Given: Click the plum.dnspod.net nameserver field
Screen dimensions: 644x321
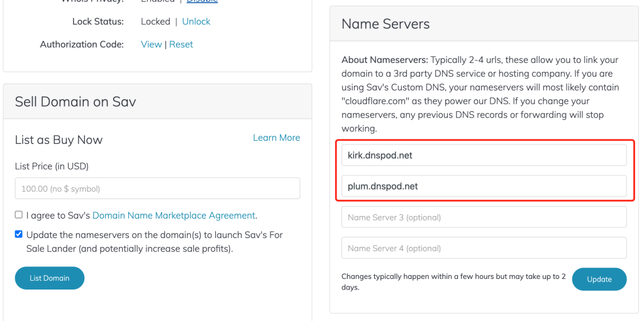Looking at the screenshot, I should 484,186.
